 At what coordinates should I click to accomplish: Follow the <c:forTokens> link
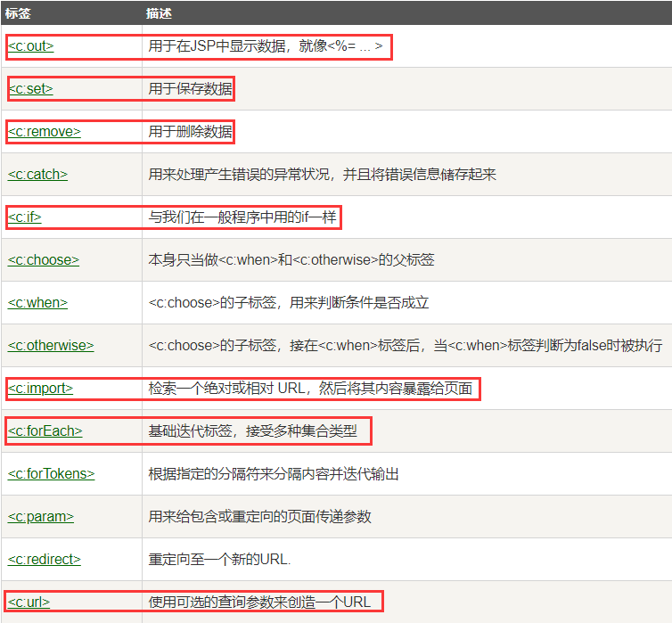[x=52, y=474]
